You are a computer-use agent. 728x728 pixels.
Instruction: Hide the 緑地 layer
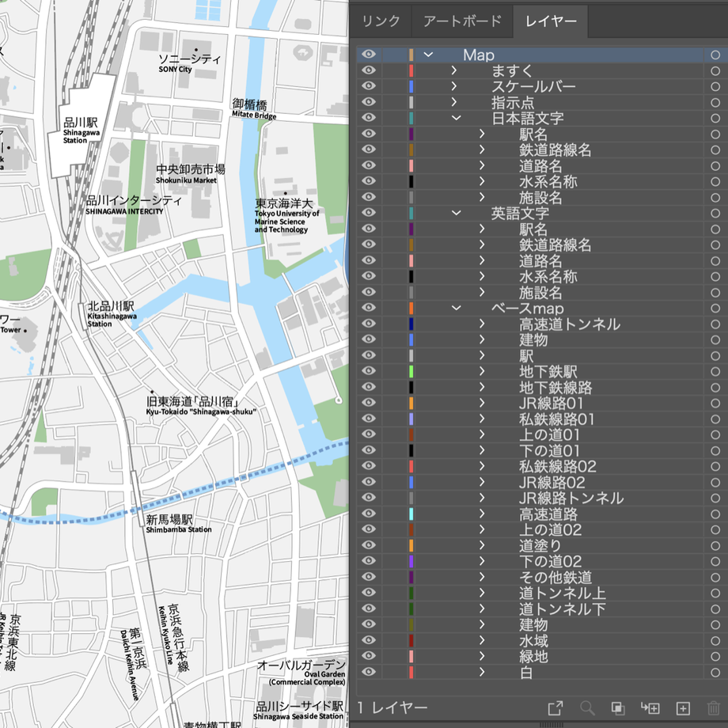[x=369, y=656]
